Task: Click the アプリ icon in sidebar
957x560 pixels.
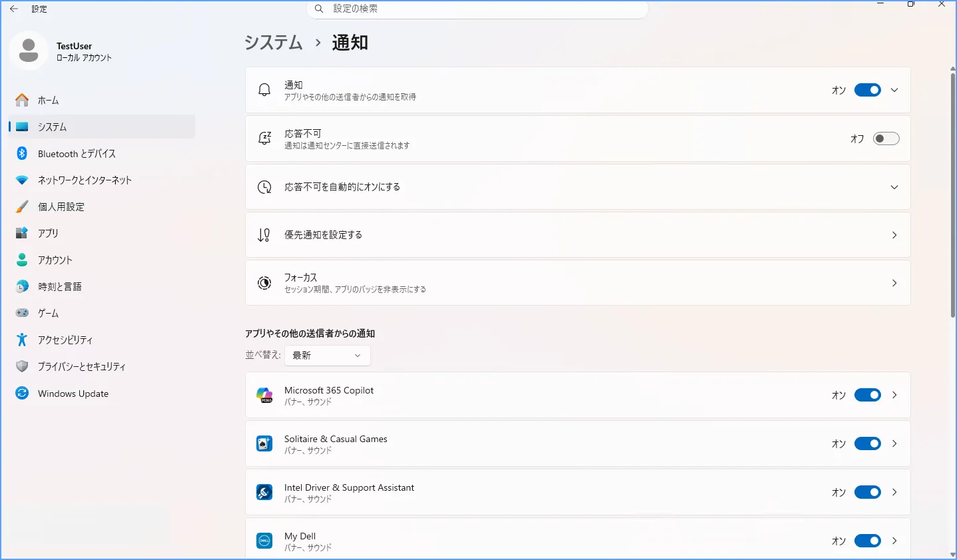Action: pos(22,233)
